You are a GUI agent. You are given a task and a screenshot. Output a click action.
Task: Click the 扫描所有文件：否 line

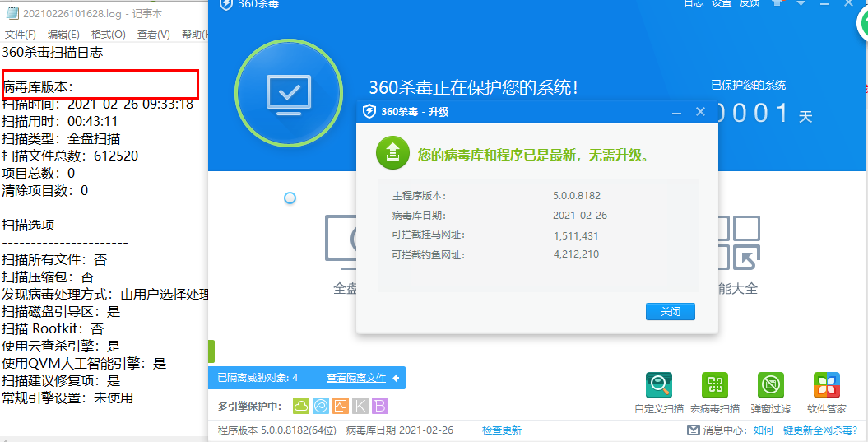[x=54, y=259]
